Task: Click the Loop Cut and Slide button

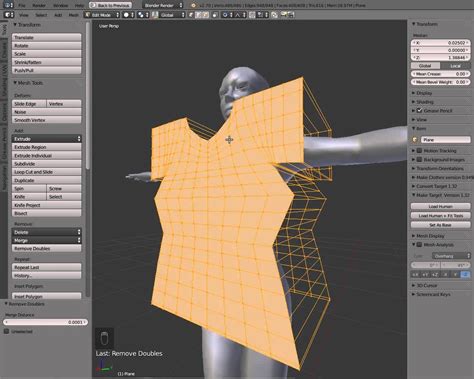Action: point(47,172)
